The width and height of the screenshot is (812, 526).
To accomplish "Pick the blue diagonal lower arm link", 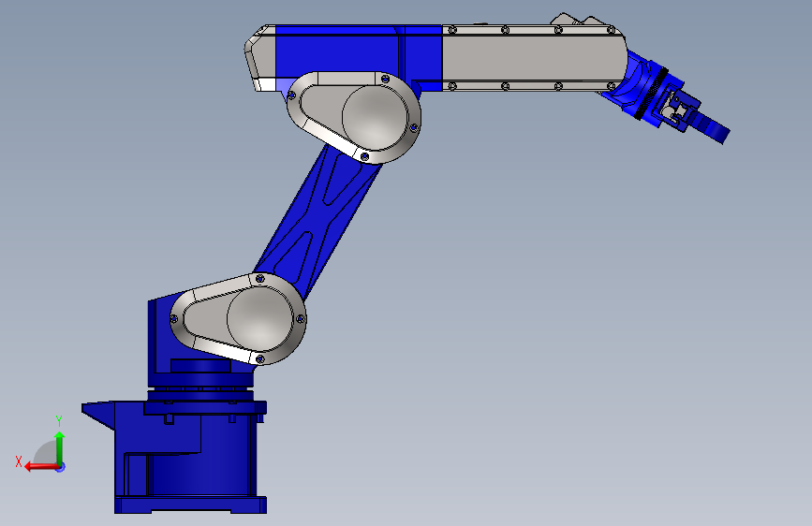I will pyautogui.click(x=319, y=222).
